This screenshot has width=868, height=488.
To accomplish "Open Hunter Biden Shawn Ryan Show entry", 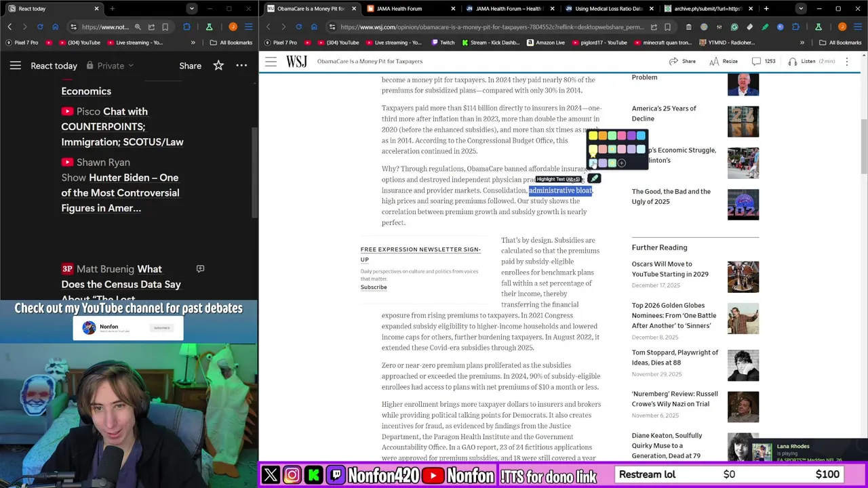I will [120, 185].
